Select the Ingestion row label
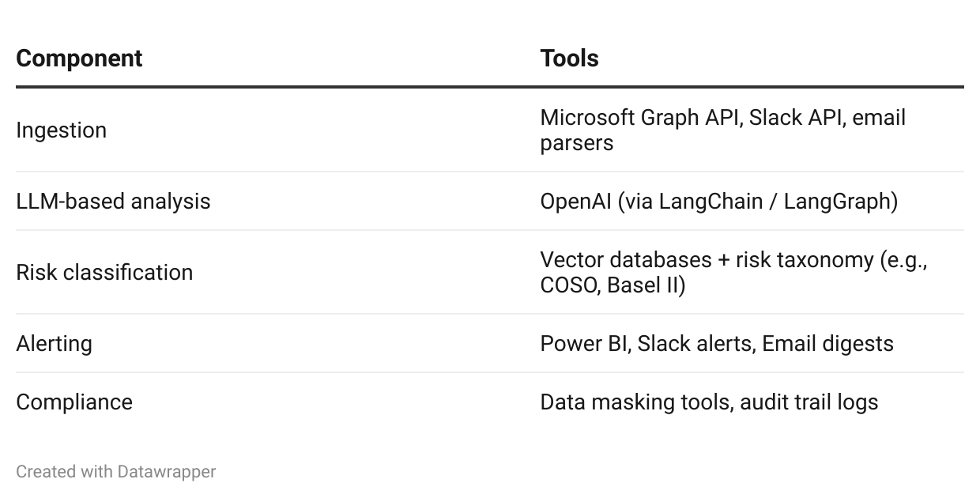Image resolution: width=980 pixels, height=498 pixels. [61, 130]
